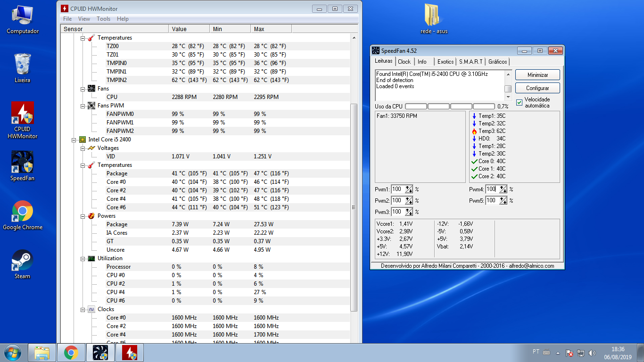Open the Windows Start menu
Image resolution: width=644 pixels, height=362 pixels.
12,353
